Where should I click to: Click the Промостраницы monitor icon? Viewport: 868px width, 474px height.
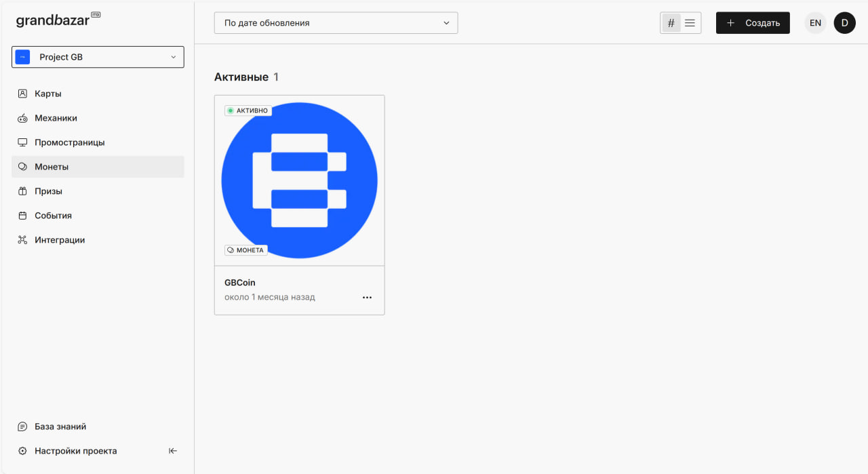point(22,142)
